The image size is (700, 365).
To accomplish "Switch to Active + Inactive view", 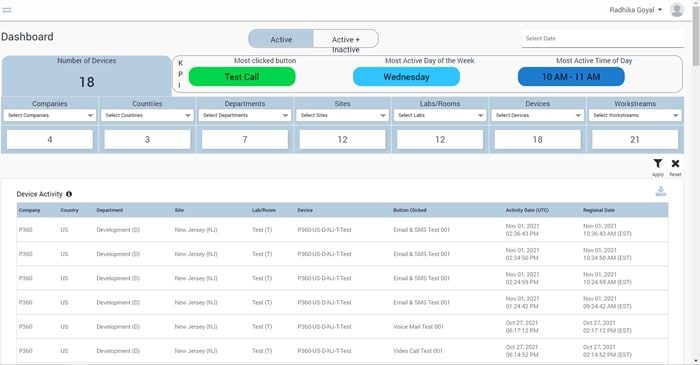I will pyautogui.click(x=346, y=39).
